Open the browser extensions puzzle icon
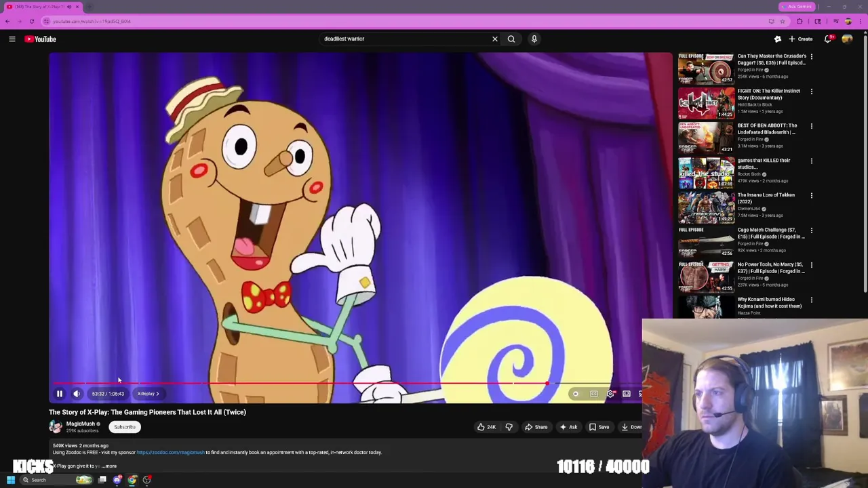 (800, 21)
